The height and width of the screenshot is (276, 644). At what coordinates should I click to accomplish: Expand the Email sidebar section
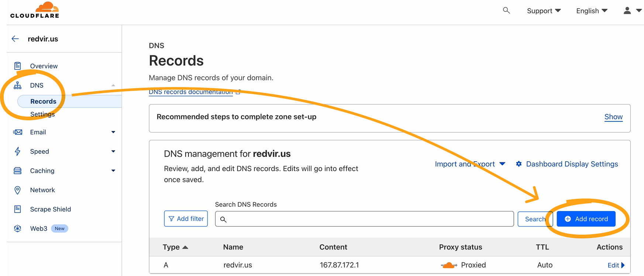(113, 132)
